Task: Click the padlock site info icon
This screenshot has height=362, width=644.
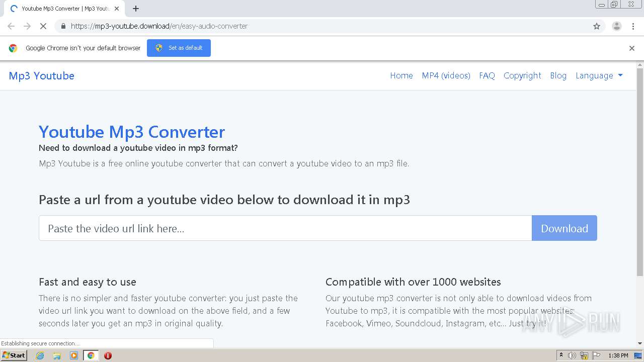Action: (63, 26)
